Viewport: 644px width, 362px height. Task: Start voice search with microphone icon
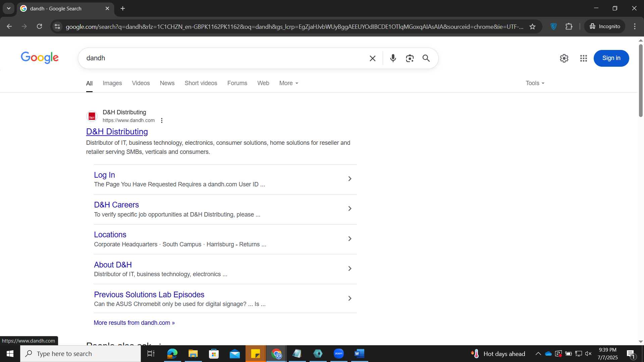393,58
